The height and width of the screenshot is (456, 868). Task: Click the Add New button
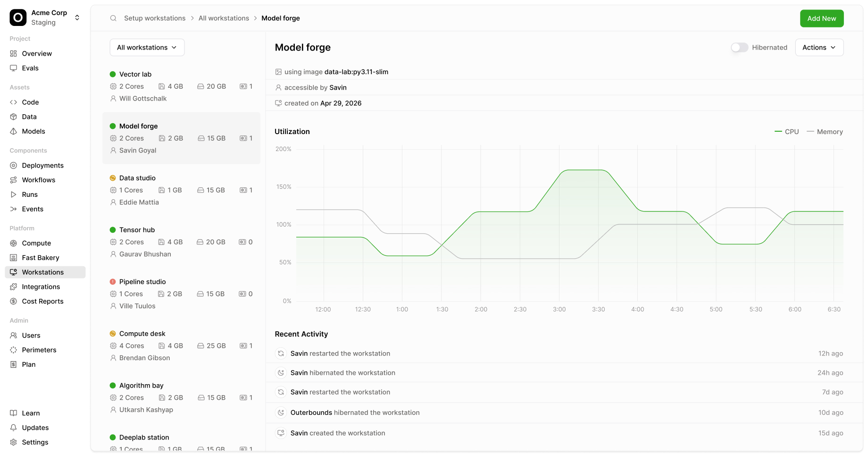click(x=822, y=18)
